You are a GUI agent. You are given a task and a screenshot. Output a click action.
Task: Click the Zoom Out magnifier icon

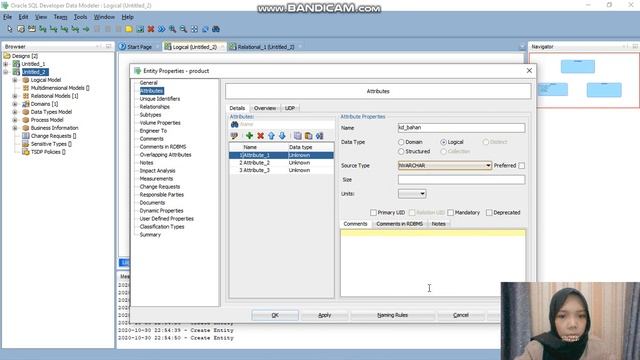(183, 29)
